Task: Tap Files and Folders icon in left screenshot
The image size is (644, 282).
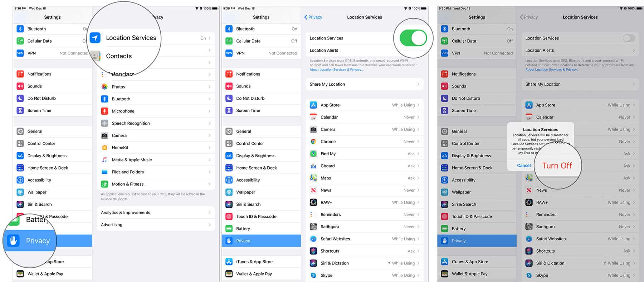Action: click(x=104, y=172)
